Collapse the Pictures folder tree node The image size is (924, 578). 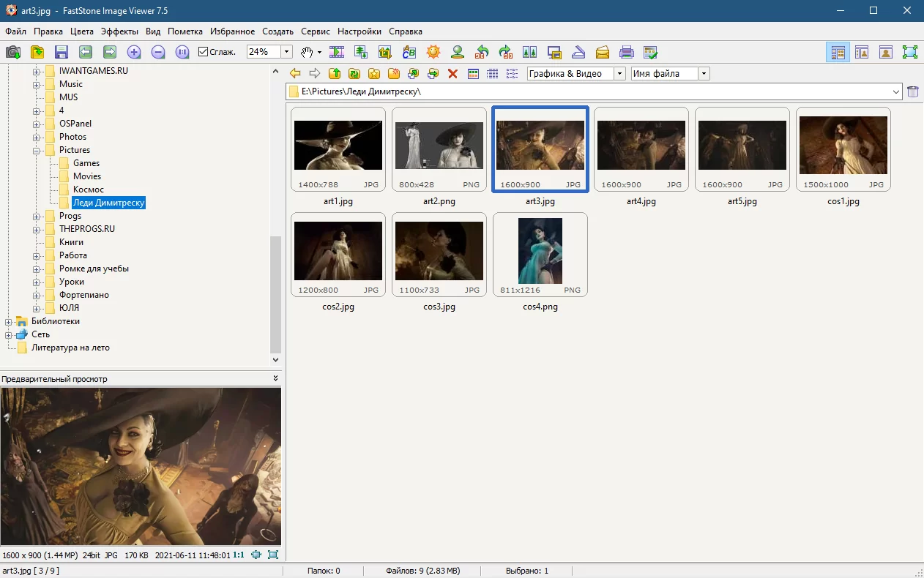coord(37,150)
